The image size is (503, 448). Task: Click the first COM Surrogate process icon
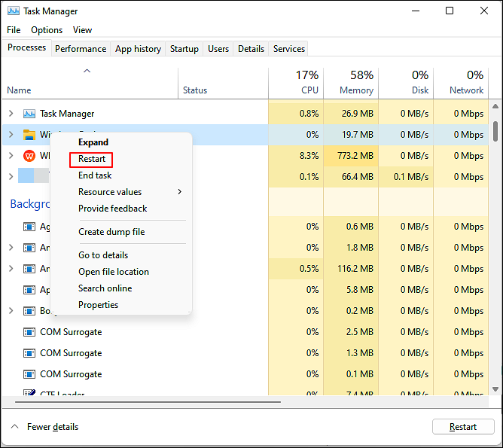click(29, 332)
